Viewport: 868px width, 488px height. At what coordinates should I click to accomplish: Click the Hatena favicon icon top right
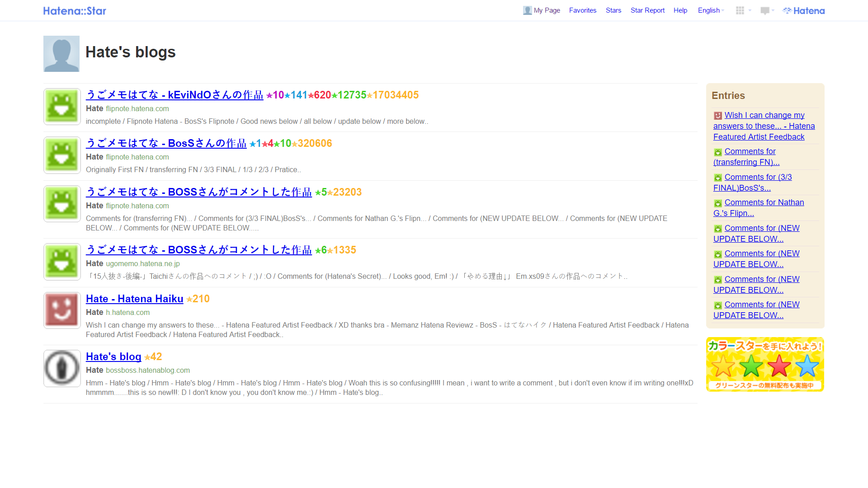click(x=787, y=10)
